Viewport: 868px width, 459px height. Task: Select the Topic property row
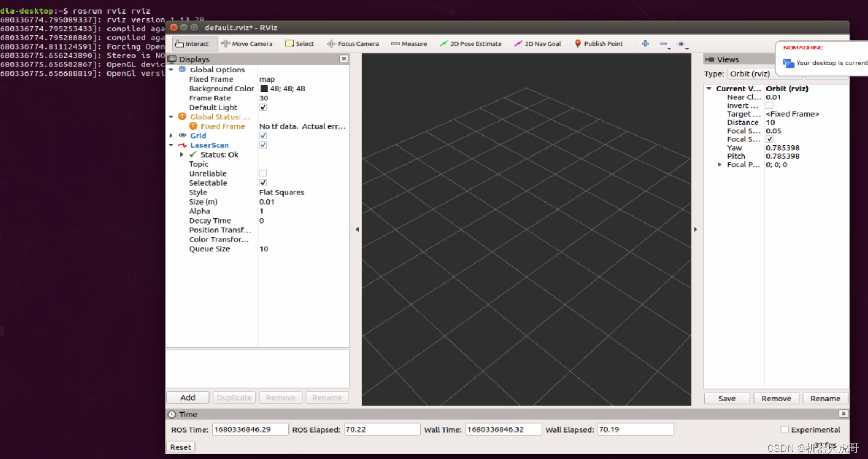coord(258,164)
